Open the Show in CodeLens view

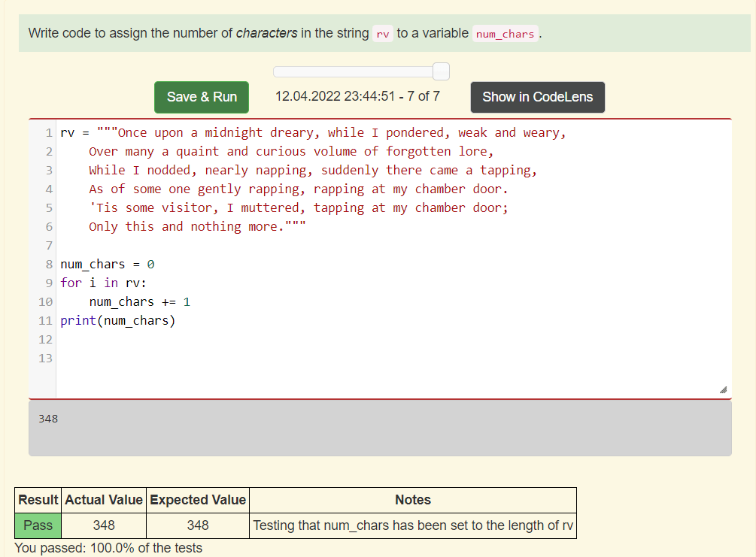point(538,97)
